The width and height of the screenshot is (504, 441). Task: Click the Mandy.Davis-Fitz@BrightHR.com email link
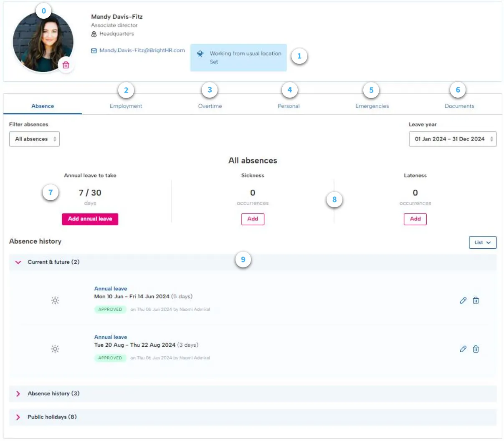tap(142, 50)
